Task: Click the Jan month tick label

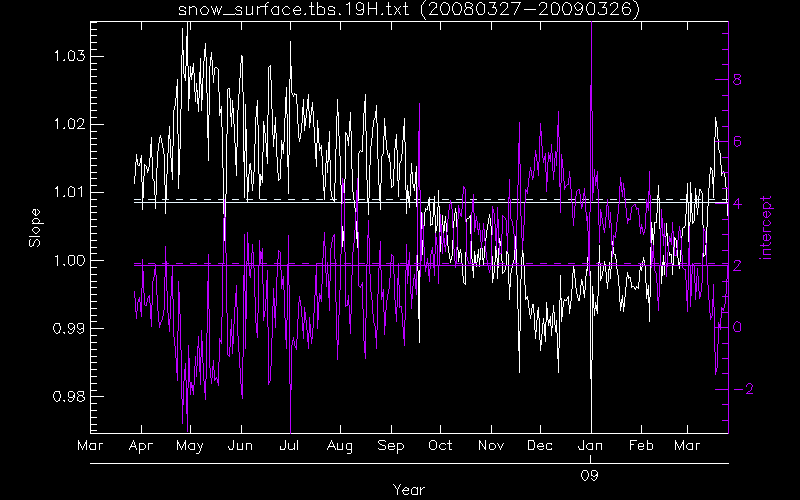Action: pyautogui.click(x=590, y=445)
